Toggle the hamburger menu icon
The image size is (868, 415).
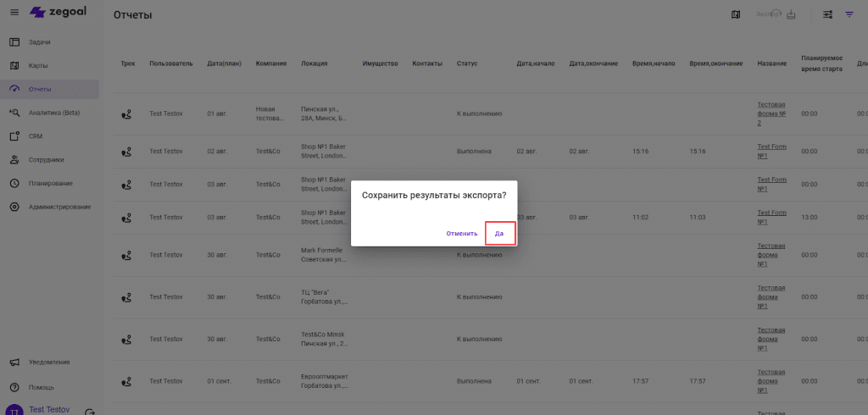14,13
